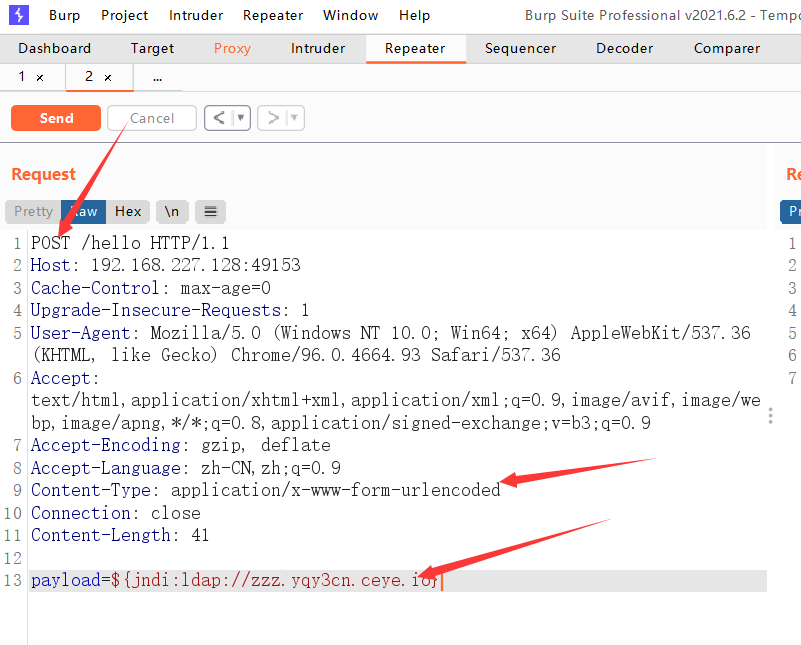The image size is (801, 645).
Task: Switch to the Sequencer tab
Action: pos(521,49)
